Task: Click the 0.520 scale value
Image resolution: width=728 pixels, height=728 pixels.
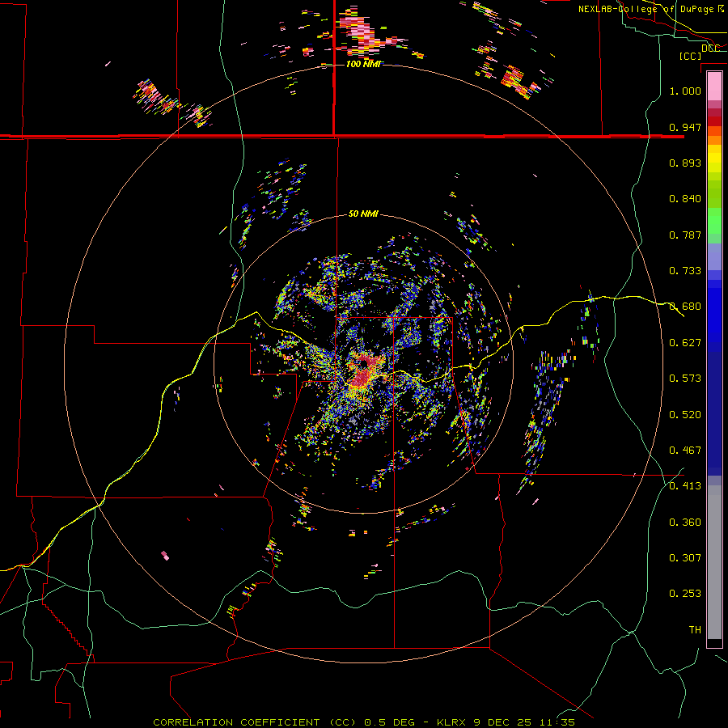Action: pos(685,415)
